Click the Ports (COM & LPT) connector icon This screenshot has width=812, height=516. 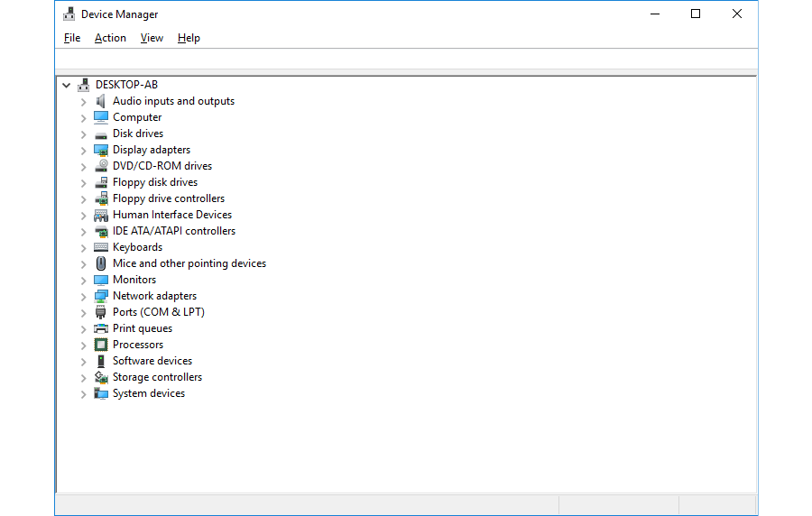tap(101, 312)
